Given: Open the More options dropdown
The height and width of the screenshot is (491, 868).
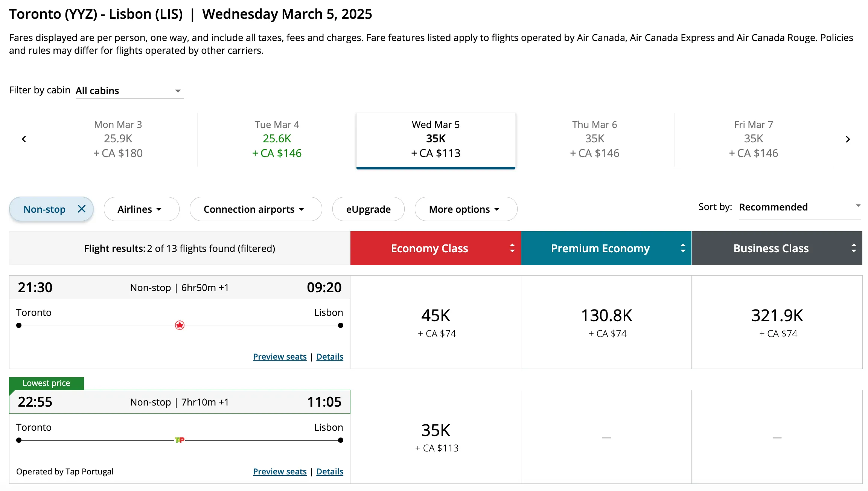Looking at the screenshot, I should click(466, 209).
